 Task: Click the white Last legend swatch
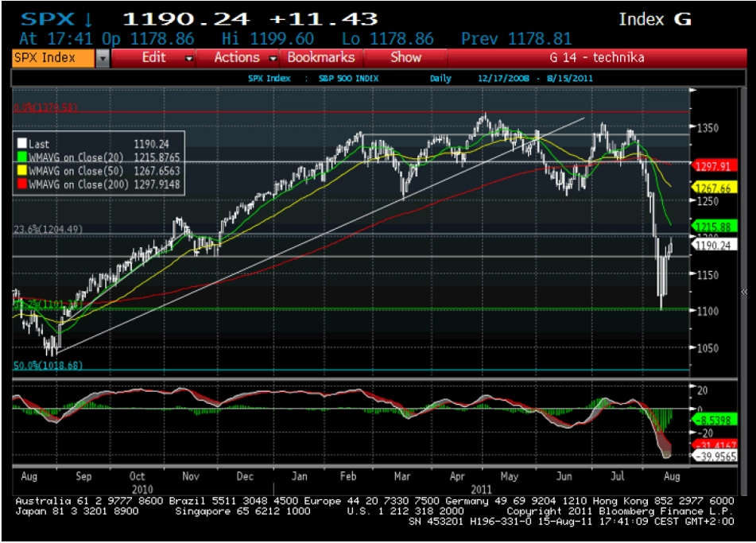click(x=21, y=144)
